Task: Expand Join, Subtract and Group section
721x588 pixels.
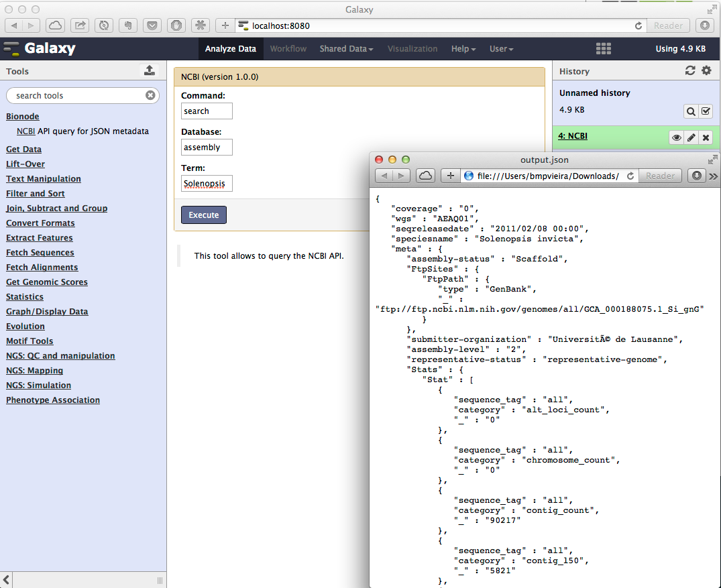Action: click(x=56, y=209)
